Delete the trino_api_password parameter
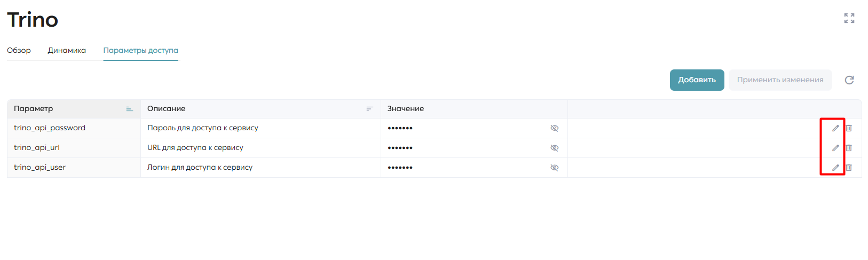Image resolution: width=868 pixels, height=260 pixels. tap(849, 128)
